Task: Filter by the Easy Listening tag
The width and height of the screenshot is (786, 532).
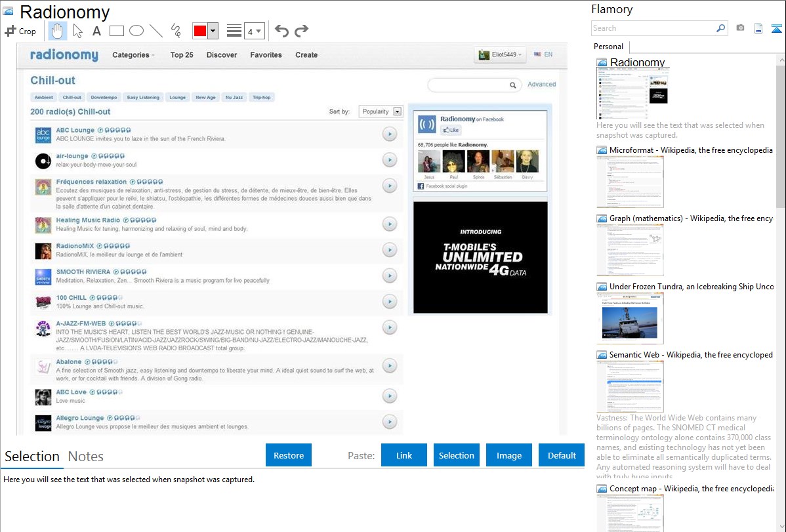Action: pyautogui.click(x=143, y=97)
